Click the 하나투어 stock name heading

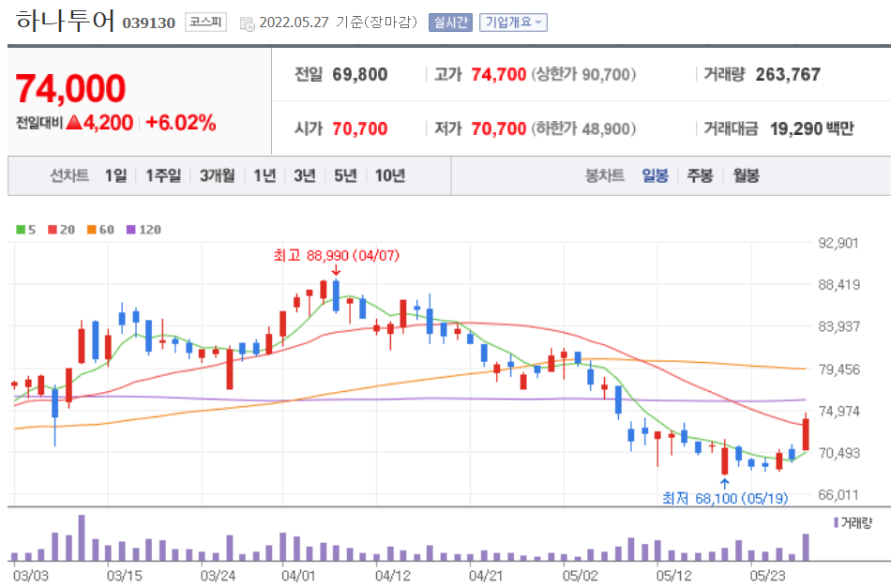pyautogui.click(x=65, y=20)
